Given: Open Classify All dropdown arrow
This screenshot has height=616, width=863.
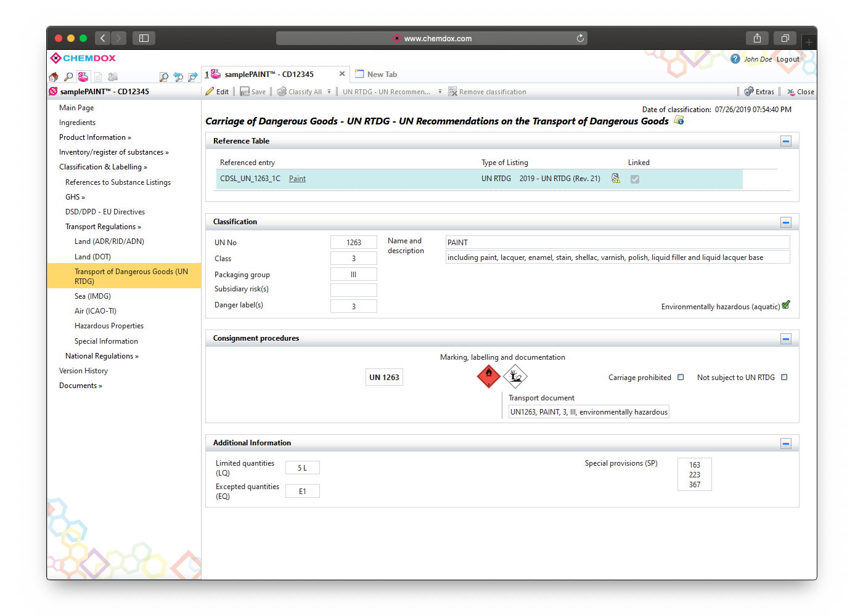Looking at the screenshot, I should point(329,92).
